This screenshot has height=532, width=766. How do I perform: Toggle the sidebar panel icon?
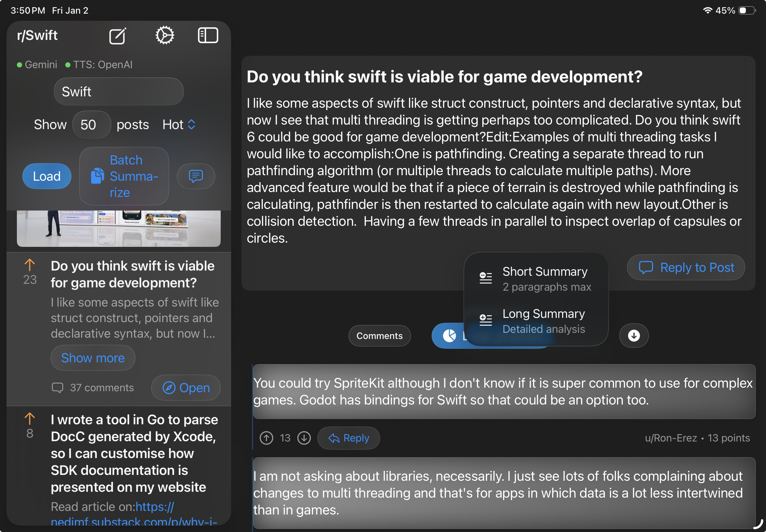208,35
